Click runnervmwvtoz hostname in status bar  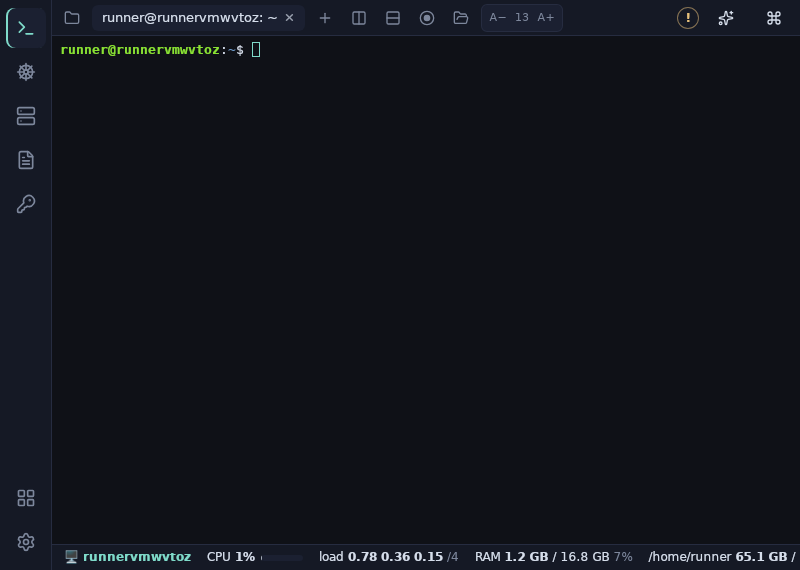[x=137, y=557]
